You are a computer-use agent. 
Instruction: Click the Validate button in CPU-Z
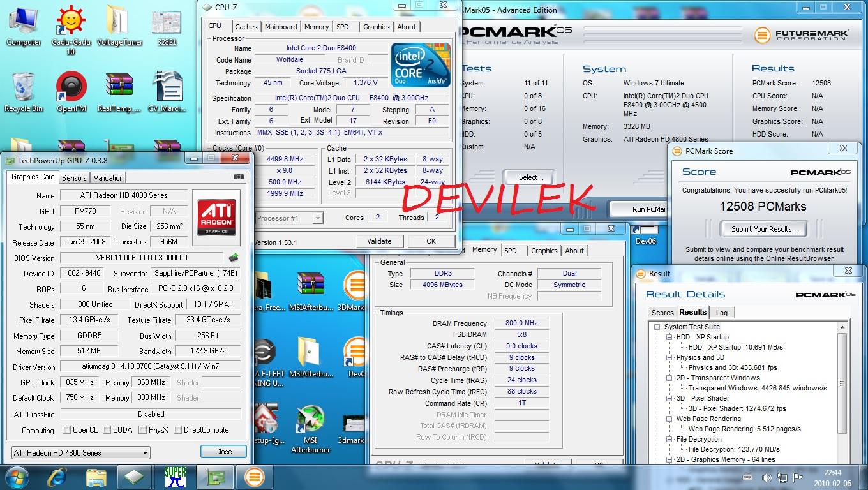click(x=379, y=241)
